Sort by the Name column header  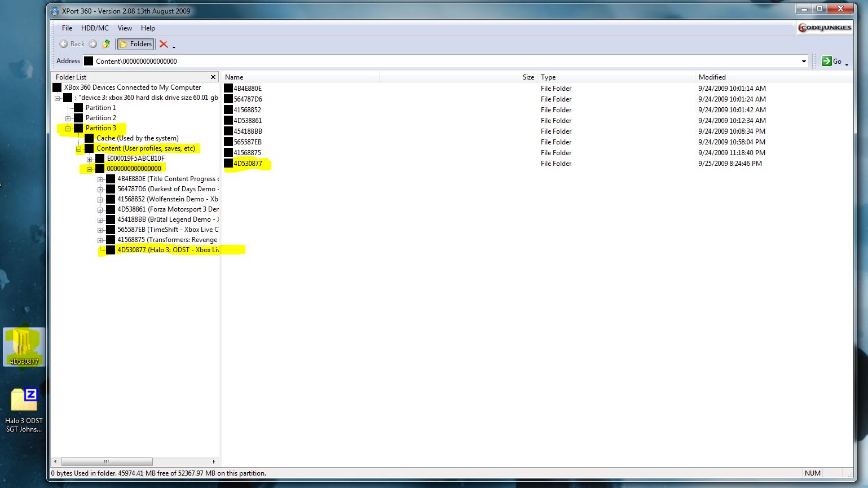301,77
